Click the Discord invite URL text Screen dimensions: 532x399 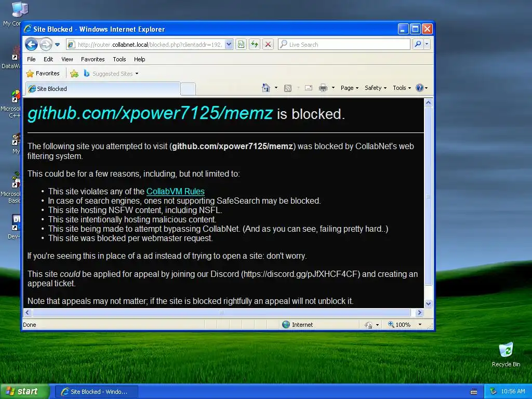point(301,274)
